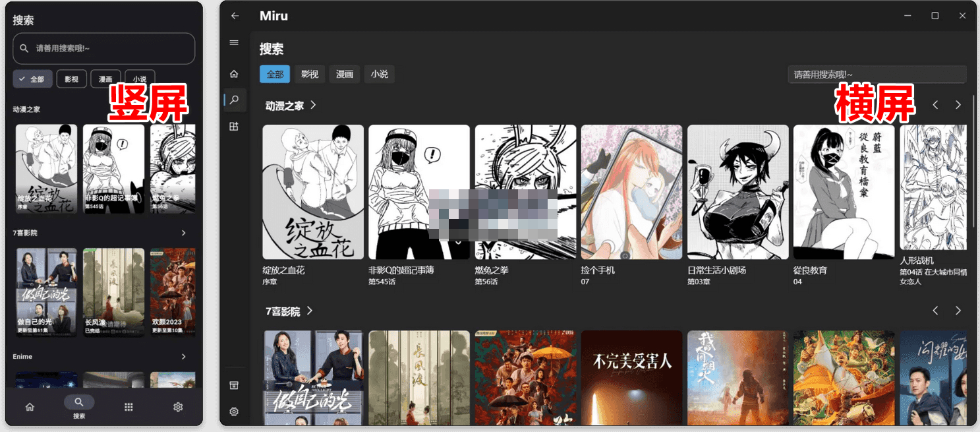Open 做自己的光 card in mobile view
Viewport: 980px width, 432px height.
46,292
